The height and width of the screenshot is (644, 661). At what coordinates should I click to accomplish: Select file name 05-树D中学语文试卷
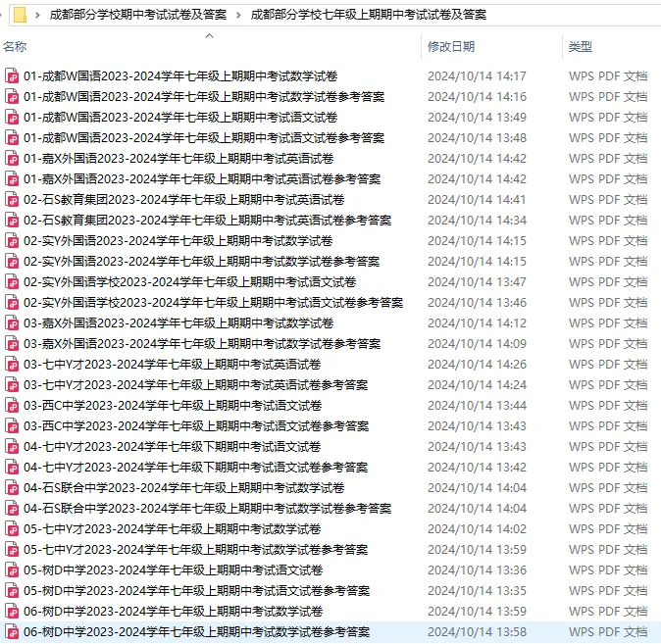point(174,570)
